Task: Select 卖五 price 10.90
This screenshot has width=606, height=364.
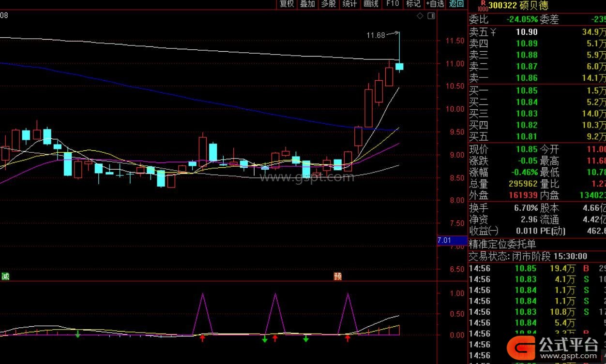Action: pyautogui.click(x=527, y=32)
